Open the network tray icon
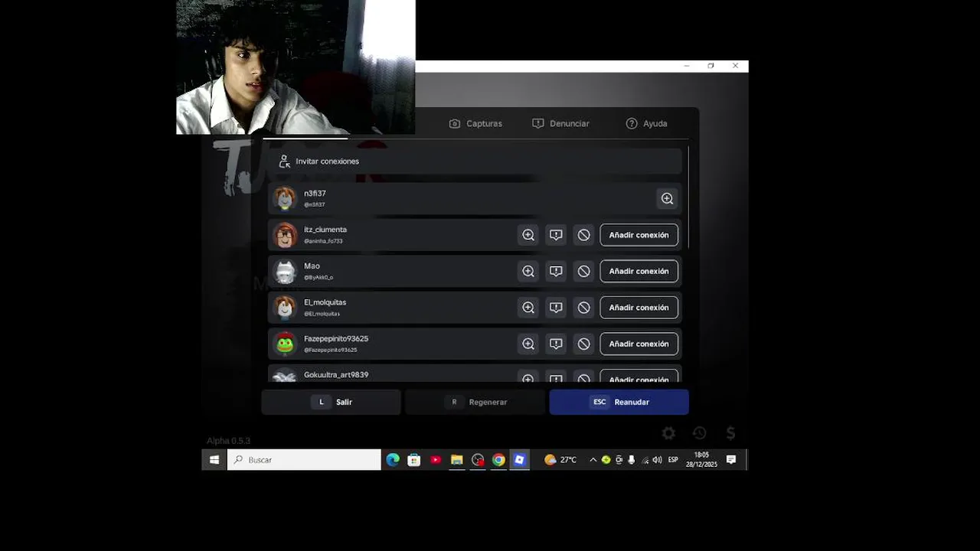 click(645, 460)
